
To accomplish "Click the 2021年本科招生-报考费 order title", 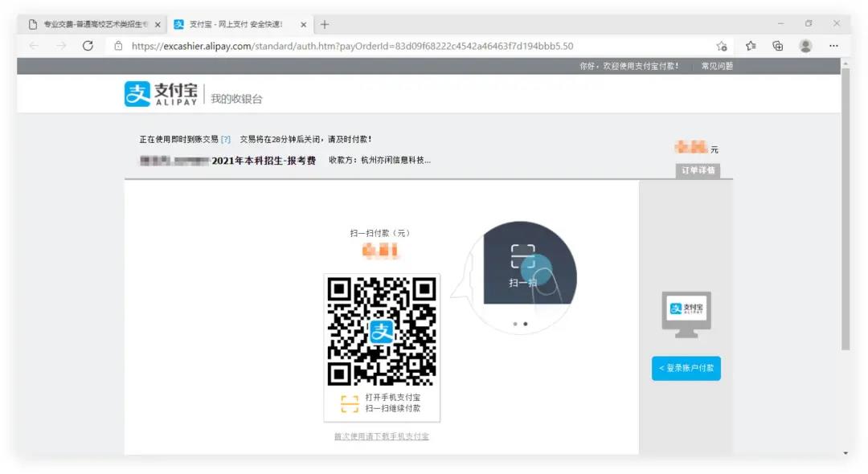I will tap(264, 161).
